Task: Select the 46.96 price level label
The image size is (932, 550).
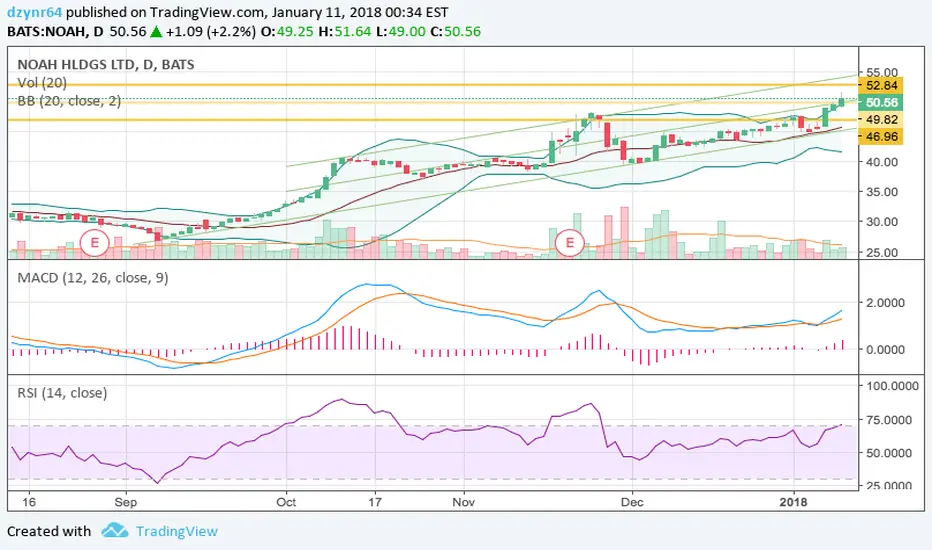Action: point(881,137)
